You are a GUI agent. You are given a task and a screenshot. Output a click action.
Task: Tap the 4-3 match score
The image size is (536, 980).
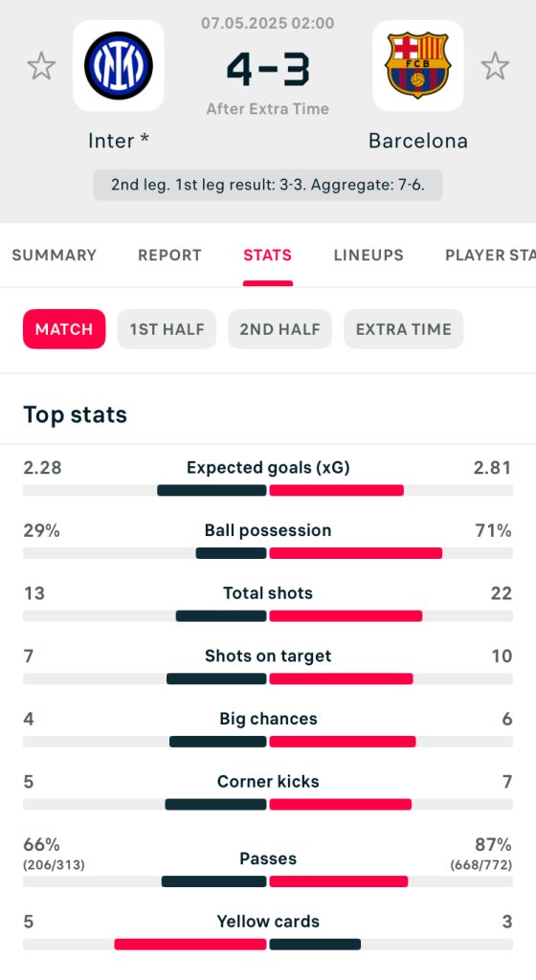268,69
